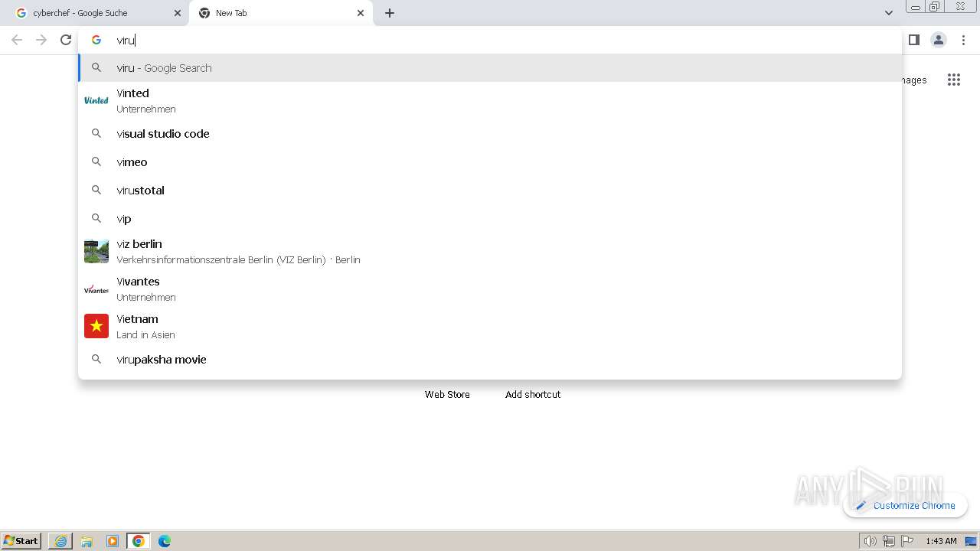Select the vip suggestion
This screenshot has width=980, height=551.
pyautogui.click(x=490, y=218)
